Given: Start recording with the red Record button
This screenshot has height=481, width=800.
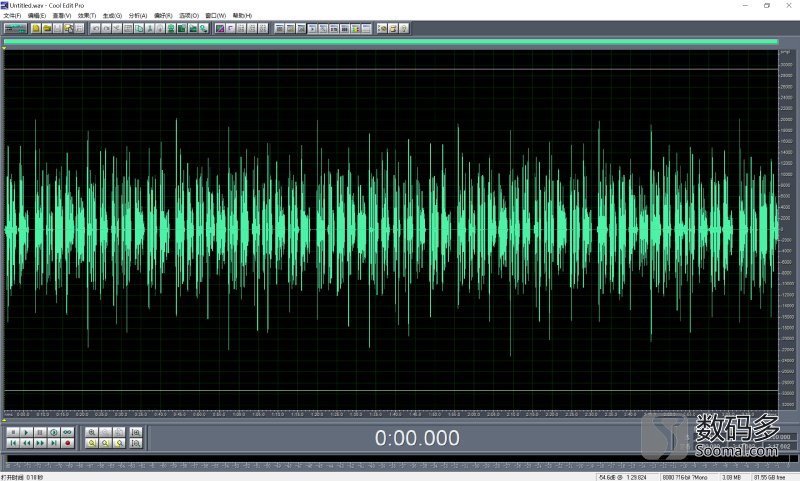Looking at the screenshot, I should (67, 443).
